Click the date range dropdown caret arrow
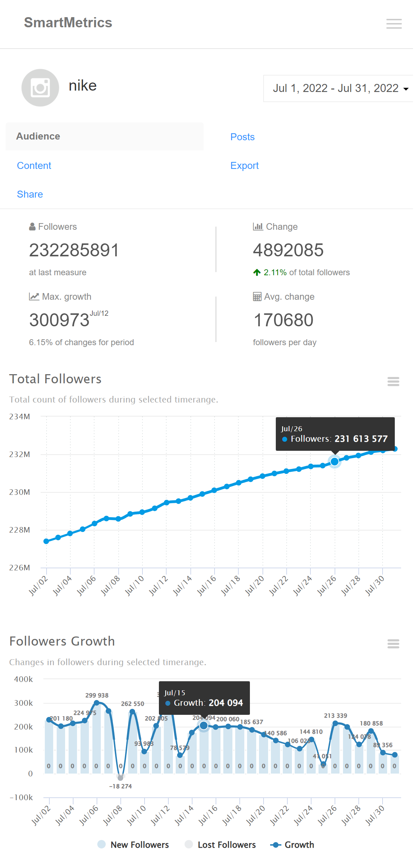The height and width of the screenshot is (868, 420). pyautogui.click(x=406, y=89)
